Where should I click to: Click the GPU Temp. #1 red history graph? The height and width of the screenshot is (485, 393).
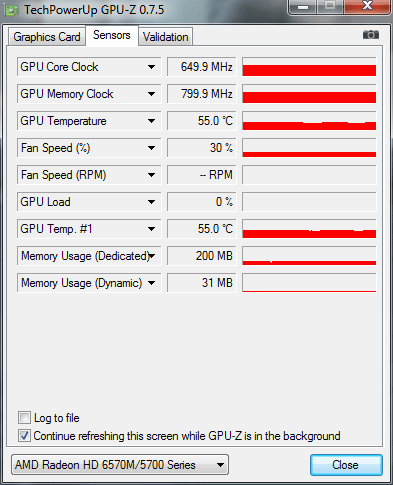(309, 229)
